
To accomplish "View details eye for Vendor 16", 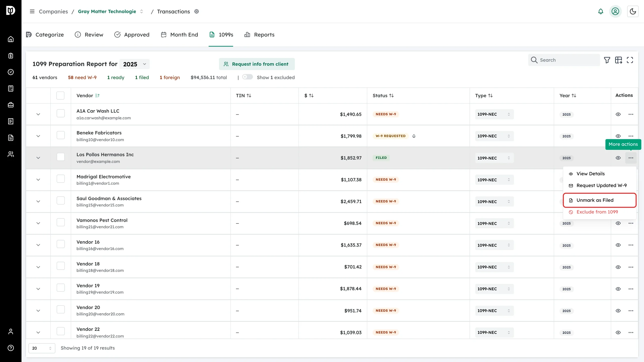I will click(x=618, y=245).
